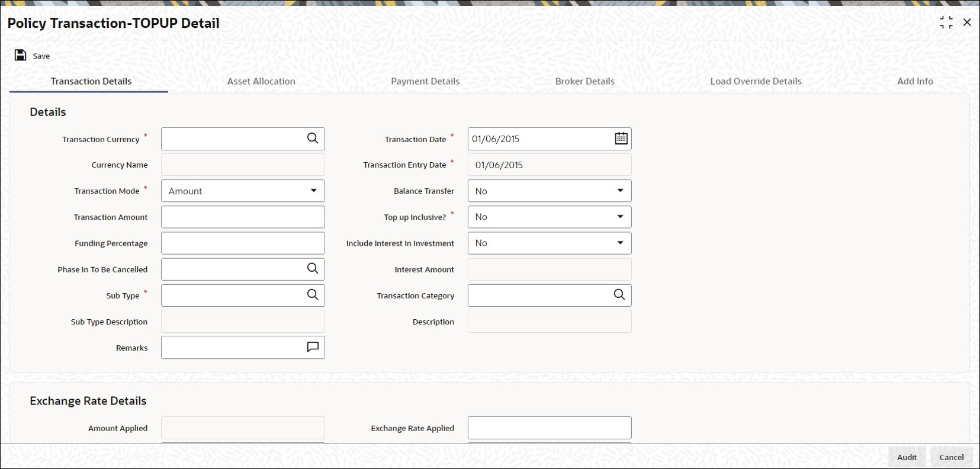Click the "Details" section heading
Screen dimensions: 980x469
tap(48, 112)
